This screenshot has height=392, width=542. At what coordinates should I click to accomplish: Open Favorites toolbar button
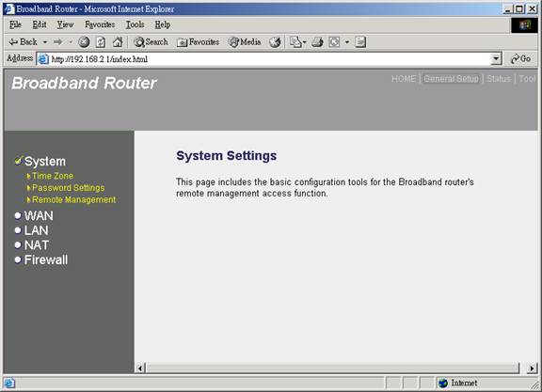pyautogui.click(x=198, y=42)
